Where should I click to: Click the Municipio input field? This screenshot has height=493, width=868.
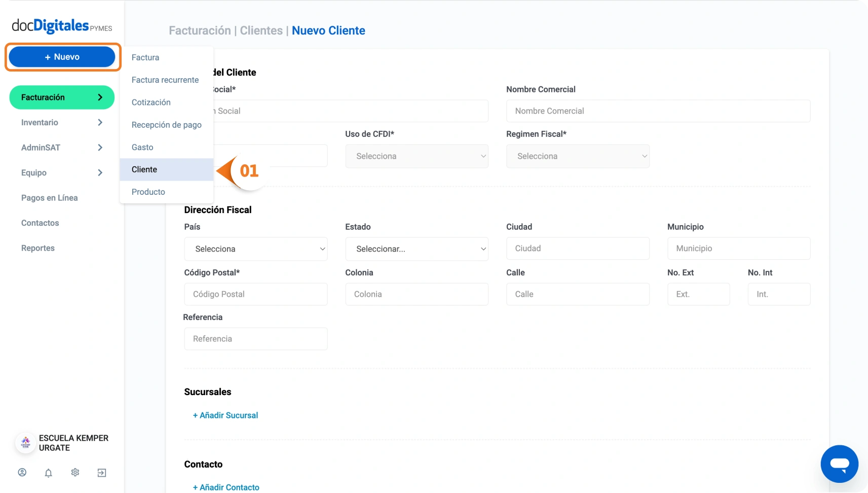pyautogui.click(x=739, y=249)
